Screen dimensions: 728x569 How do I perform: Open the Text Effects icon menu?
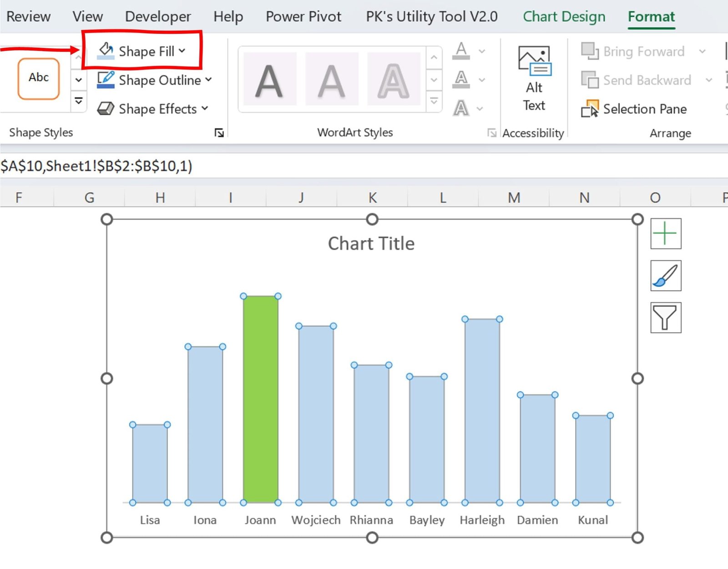462,109
